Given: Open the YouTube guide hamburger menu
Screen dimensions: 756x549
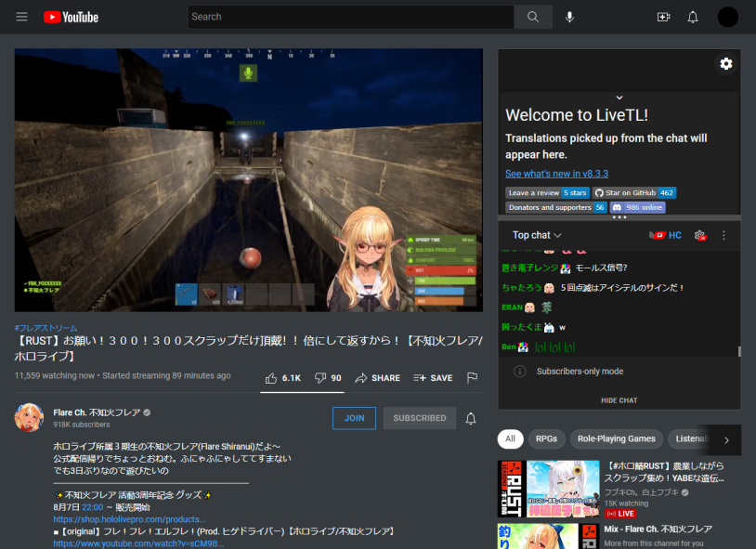Looking at the screenshot, I should pos(21,16).
